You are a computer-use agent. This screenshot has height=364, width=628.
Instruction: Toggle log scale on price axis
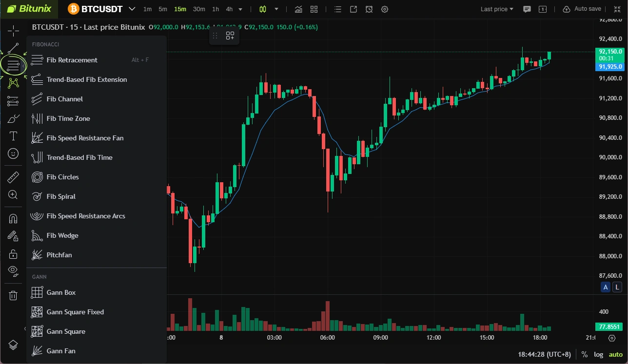tap(598, 354)
